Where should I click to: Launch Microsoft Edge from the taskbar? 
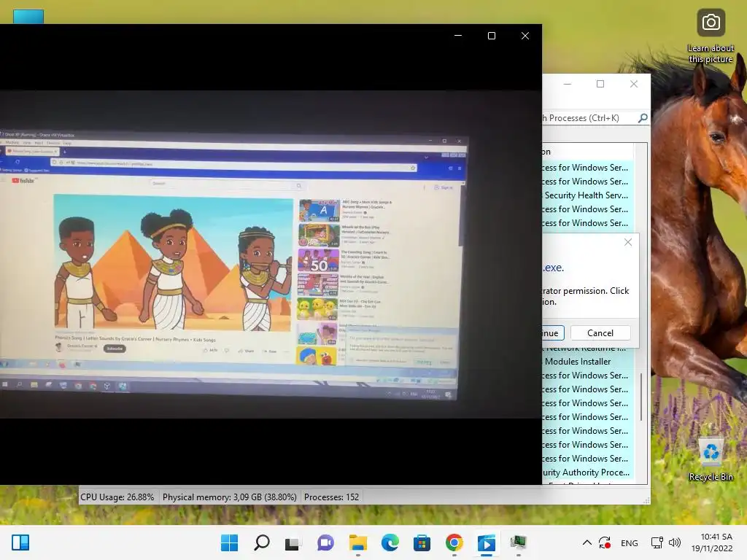[x=390, y=542]
